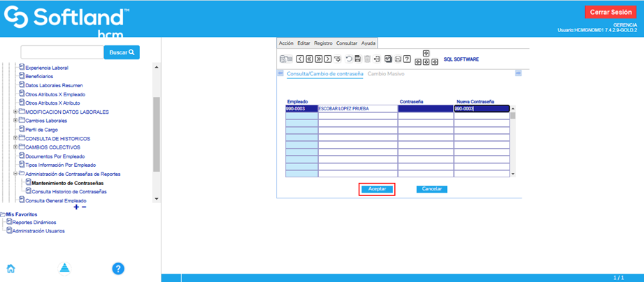Click the blue round help icon in sidebar
The width and height of the screenshot is (644, 282).
tap(118, 269)
